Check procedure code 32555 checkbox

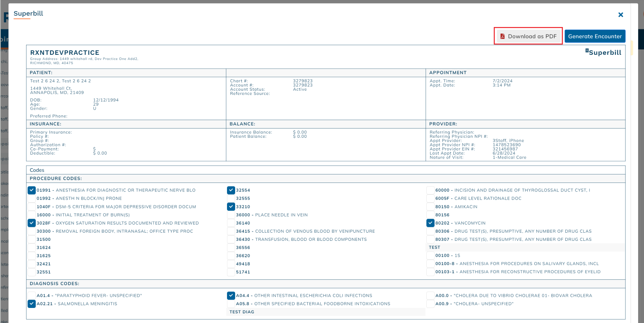(x=231, y=198)
